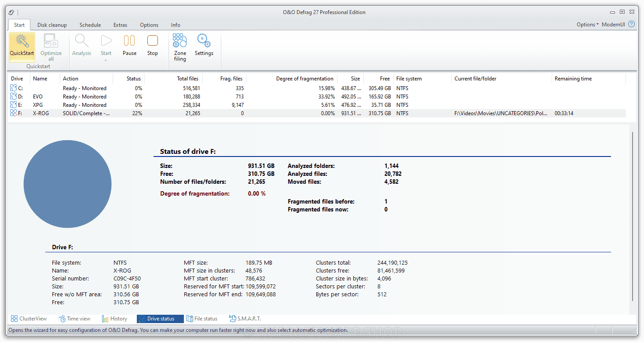
Task: Open the S.M.A.R.T. tab
Action: click(x=245, y=319)
